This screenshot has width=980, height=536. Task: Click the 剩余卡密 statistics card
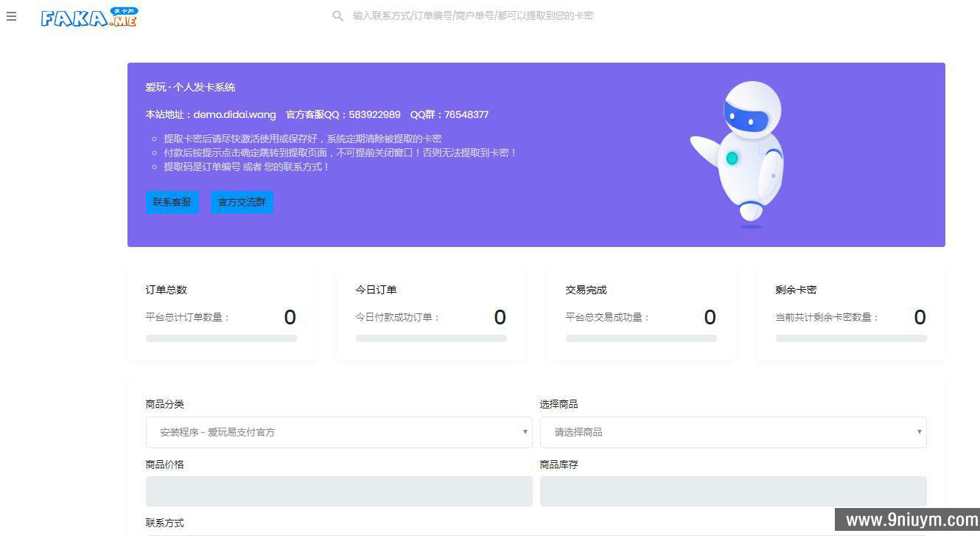point(851,314)
